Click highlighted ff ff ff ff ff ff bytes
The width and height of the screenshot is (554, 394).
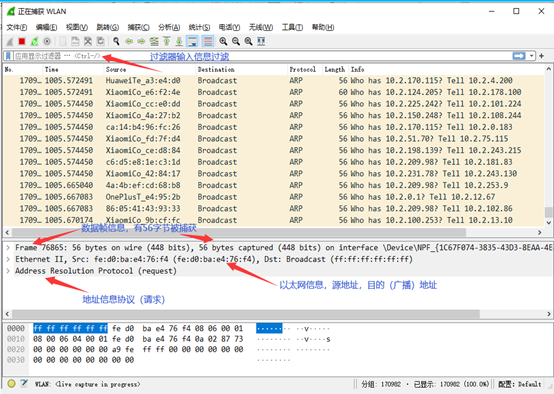tap(70, 328)
